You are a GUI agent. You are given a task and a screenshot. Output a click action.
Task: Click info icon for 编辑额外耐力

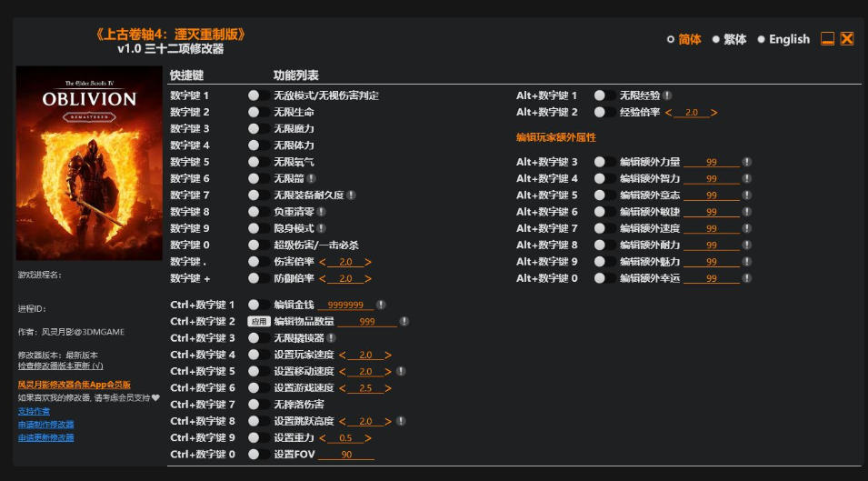pyautogui.click(x=747, y=245)
